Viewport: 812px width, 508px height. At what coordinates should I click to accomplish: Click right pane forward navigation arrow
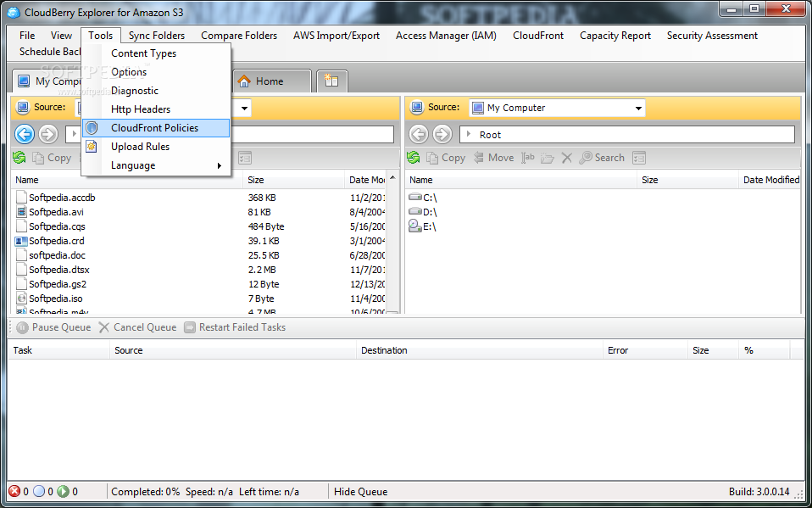point(442,135)
